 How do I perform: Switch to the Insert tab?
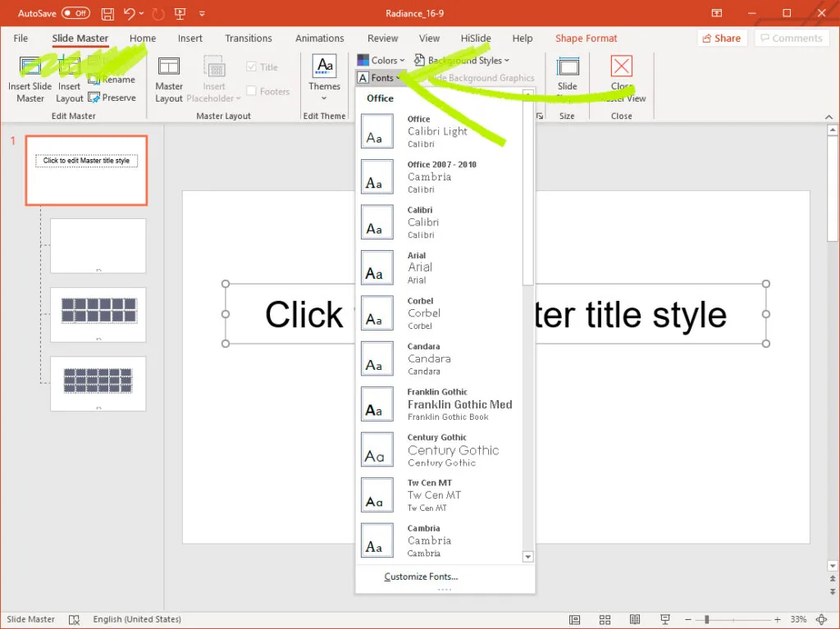(190, 38)
